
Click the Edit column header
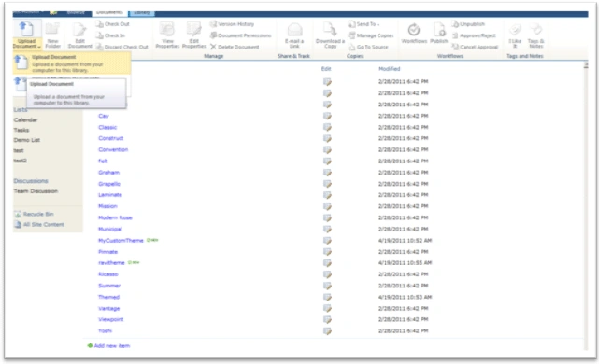click(x=326, y=69)
